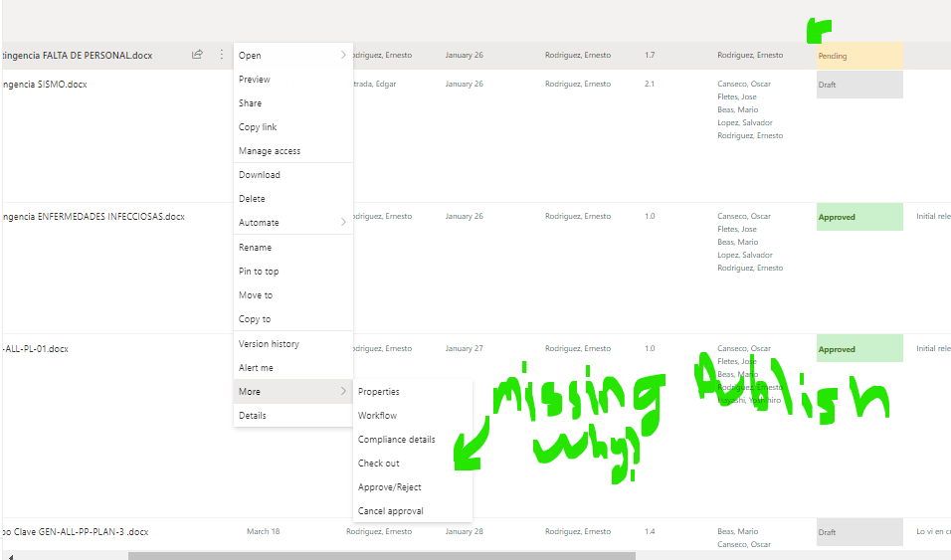The height and width of the screenshot is (560, 951).
Task: Select Approve/Reject option
Action: pos(413,487)
